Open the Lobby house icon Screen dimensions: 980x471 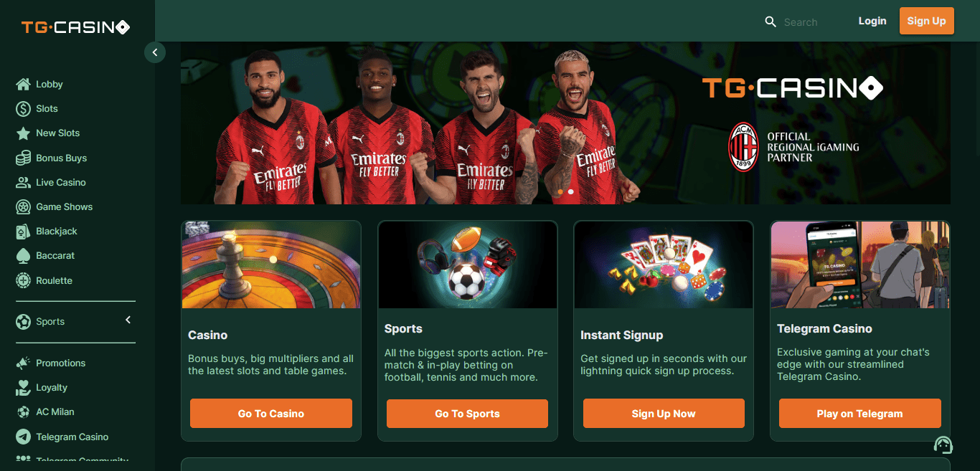[x=23, y=85]
